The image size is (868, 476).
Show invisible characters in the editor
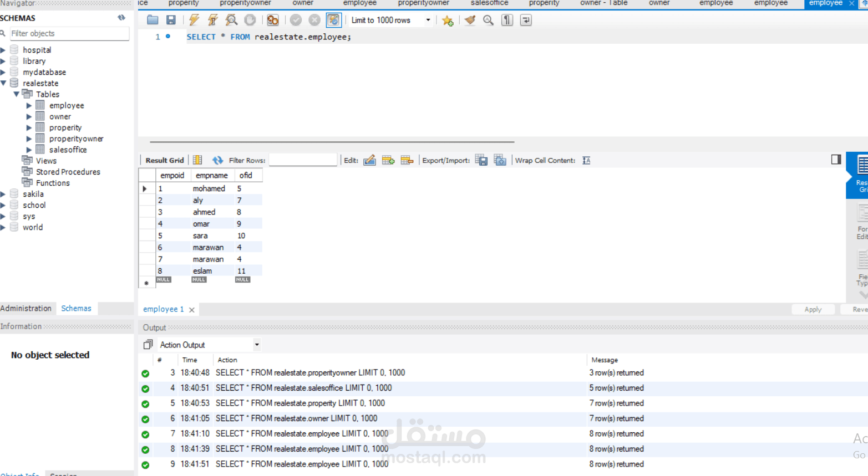[506, 20]
